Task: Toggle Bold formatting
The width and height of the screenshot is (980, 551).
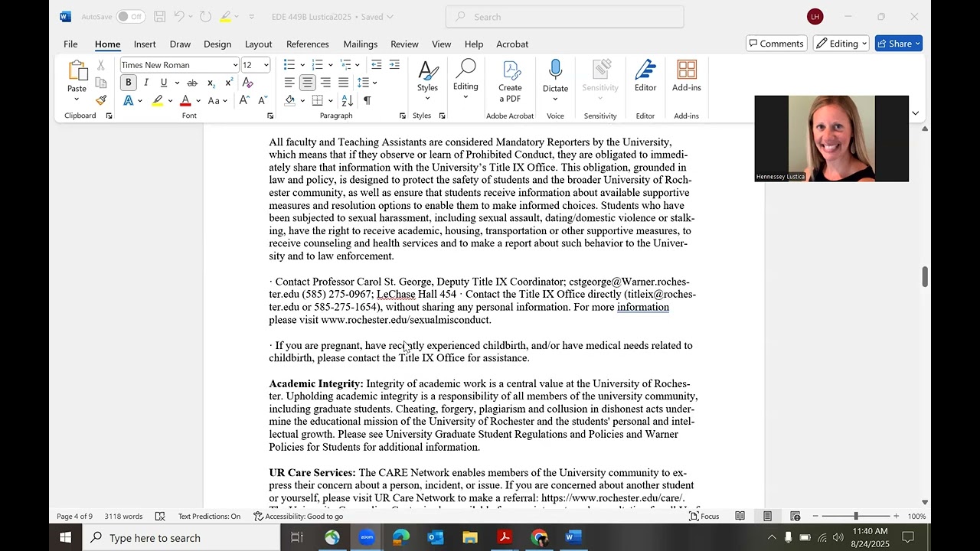Action: pos(129,83)
